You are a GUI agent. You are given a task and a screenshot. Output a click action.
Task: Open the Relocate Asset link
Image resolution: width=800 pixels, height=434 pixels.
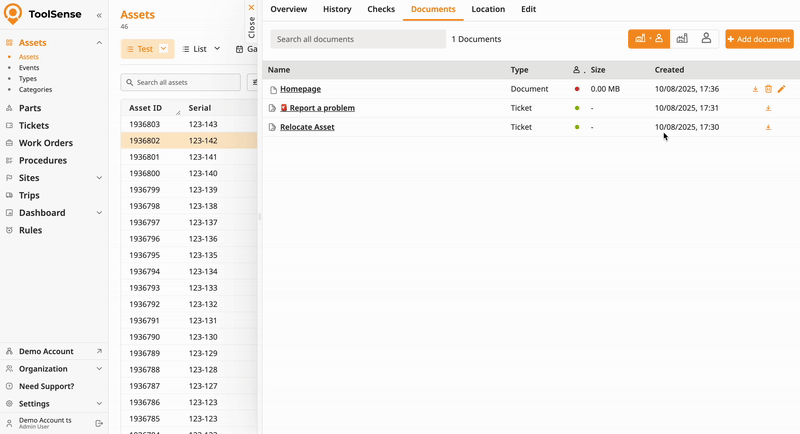click(307, 127)
